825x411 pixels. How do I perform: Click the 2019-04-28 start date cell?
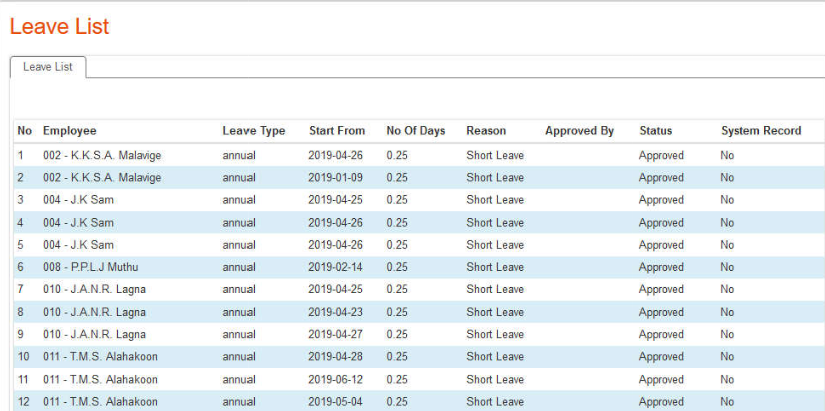[336, 357]
